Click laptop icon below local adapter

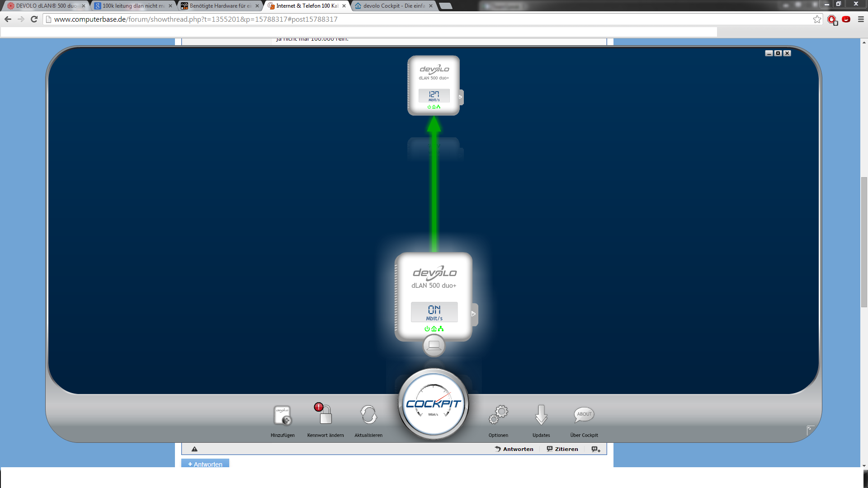[x=434, y=346]
